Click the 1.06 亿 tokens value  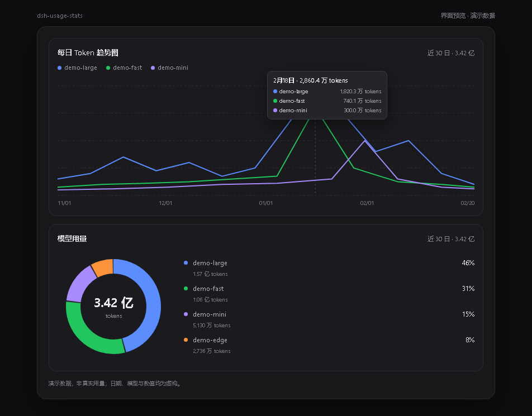pyautogui.click(x=210, y=300)
